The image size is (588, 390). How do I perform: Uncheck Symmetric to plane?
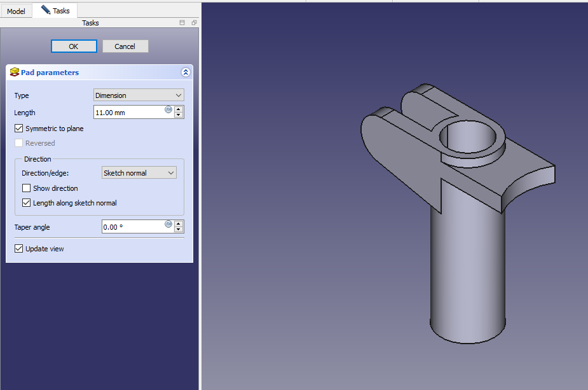(18, 129)
